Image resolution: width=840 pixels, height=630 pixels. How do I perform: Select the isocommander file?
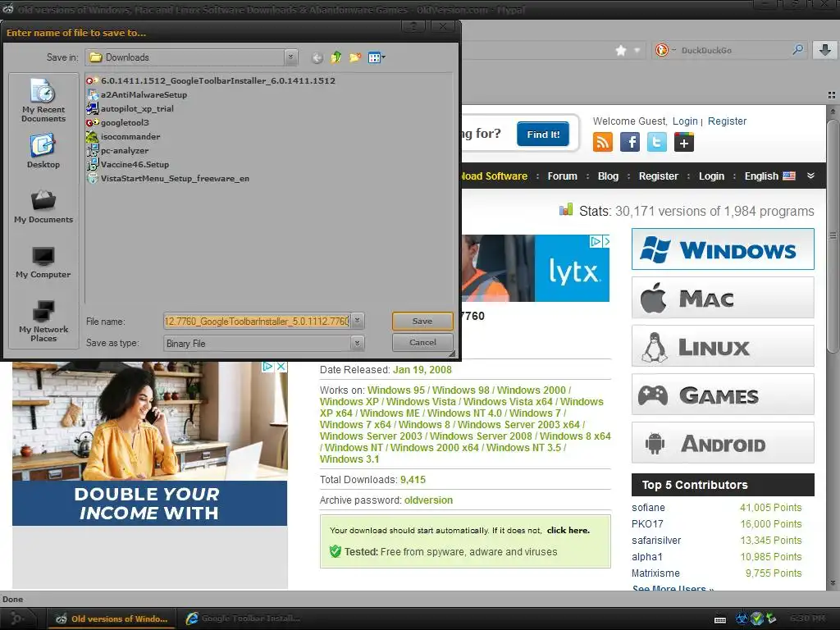tap(123, 137)
